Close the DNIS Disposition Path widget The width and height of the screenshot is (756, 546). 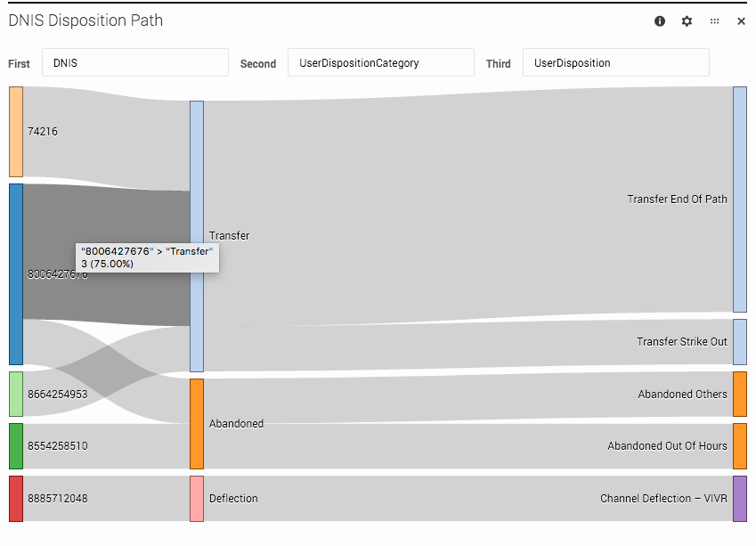click(741, 20)
